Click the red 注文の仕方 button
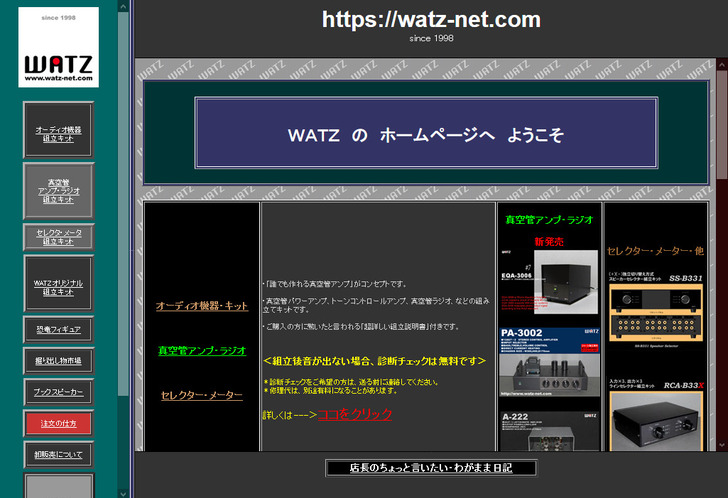Viewport: 728px width, 498px height. pos(58,423)
